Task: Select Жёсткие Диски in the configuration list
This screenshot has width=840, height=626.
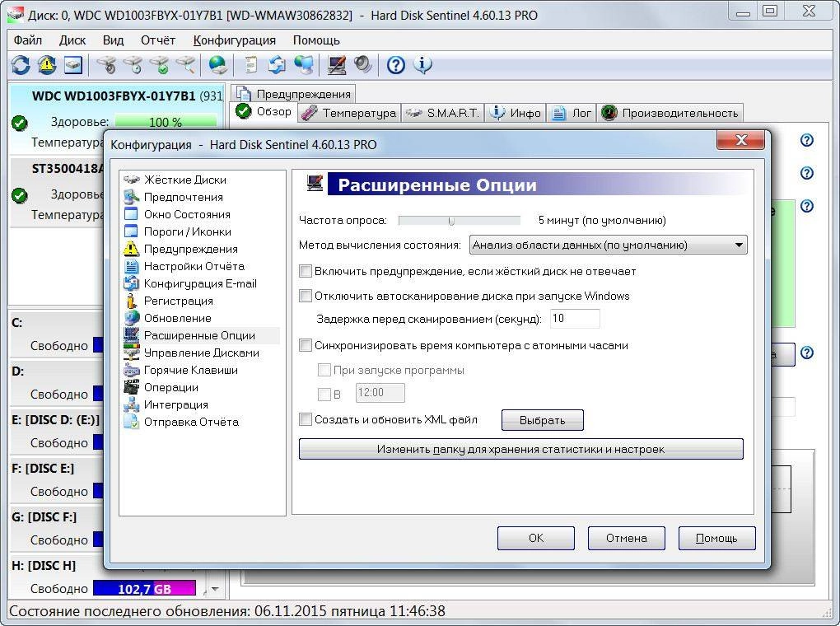Action: tap(184, 180)
